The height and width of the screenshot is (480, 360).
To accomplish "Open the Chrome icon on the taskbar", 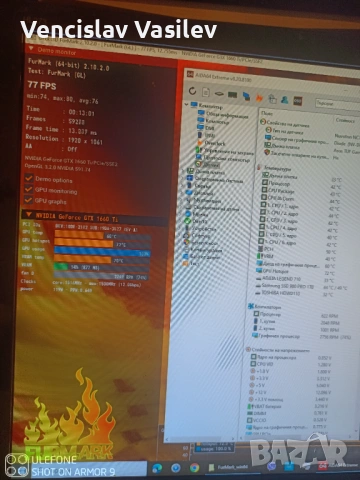I will pos(195,468).
